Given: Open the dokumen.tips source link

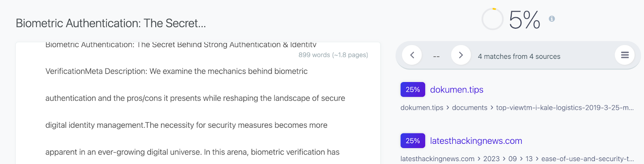Looking at the screenshot, I should pyautogui.click(x=457, y=90).
